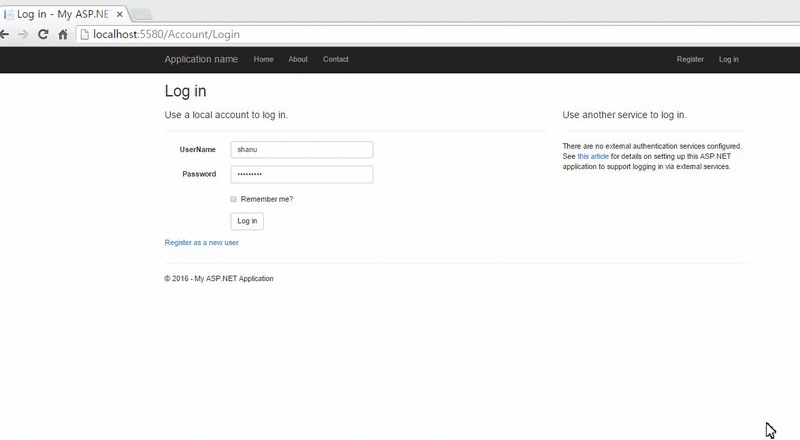Enable the Remember me checkbox
Image resolution: width=800 pixels, height=440 pixels.
(233, 199)
